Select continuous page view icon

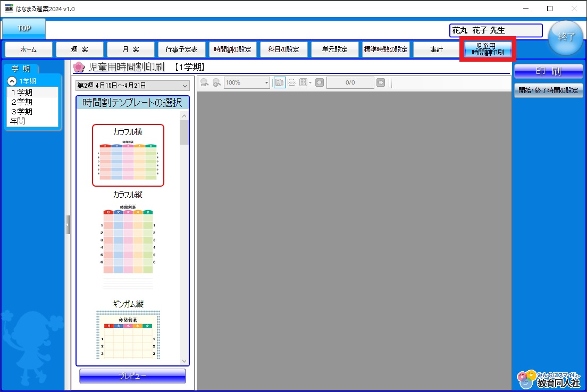click(291, 82)
